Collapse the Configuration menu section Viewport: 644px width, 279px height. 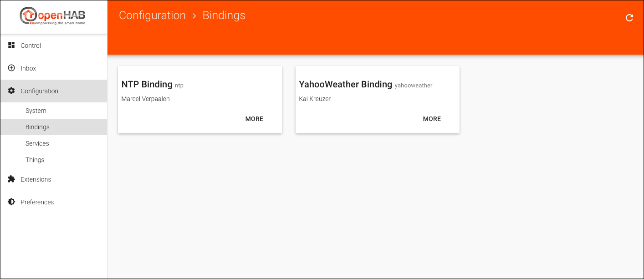click(40, 91)
